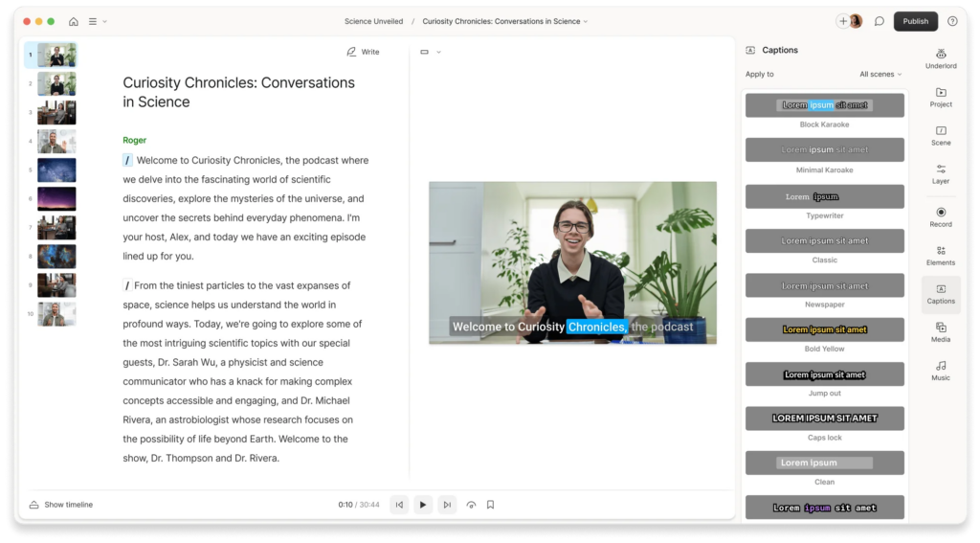Go to the home screen icon
The image size is (980, 543).
click(x=73, y=21)
